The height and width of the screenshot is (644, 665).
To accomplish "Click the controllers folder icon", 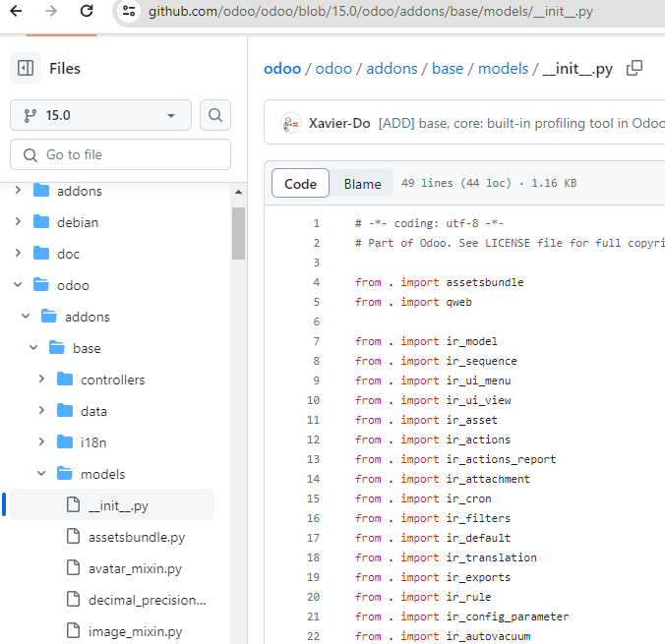I will pos(65,379).
